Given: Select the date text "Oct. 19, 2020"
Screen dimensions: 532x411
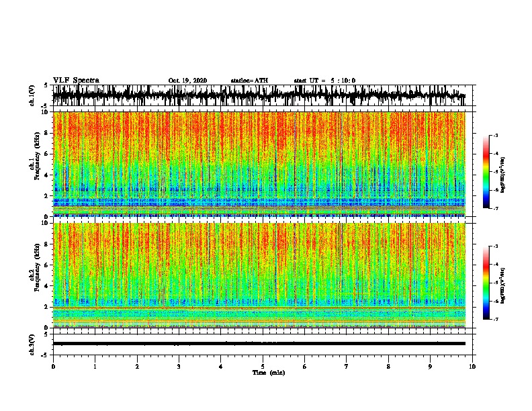Looking at the screenshot, I should 187,81.
